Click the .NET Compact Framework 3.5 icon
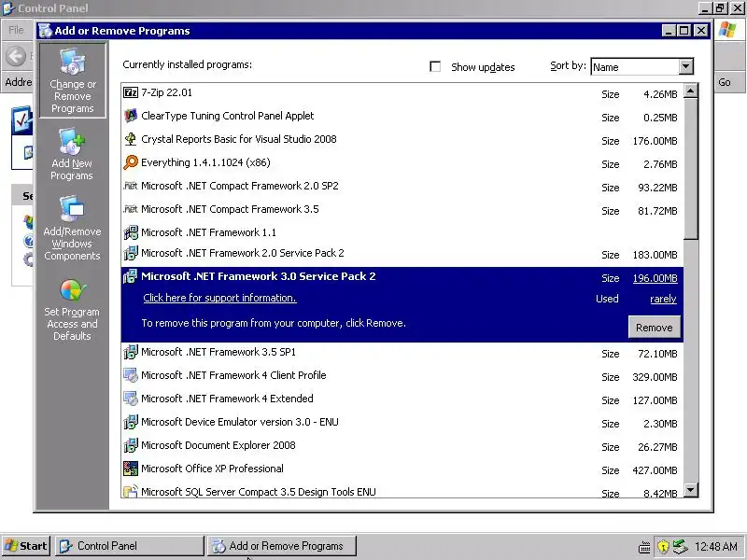Image resolution: width=747 pixels, height=560 pixels. click(x=131, y=209)
